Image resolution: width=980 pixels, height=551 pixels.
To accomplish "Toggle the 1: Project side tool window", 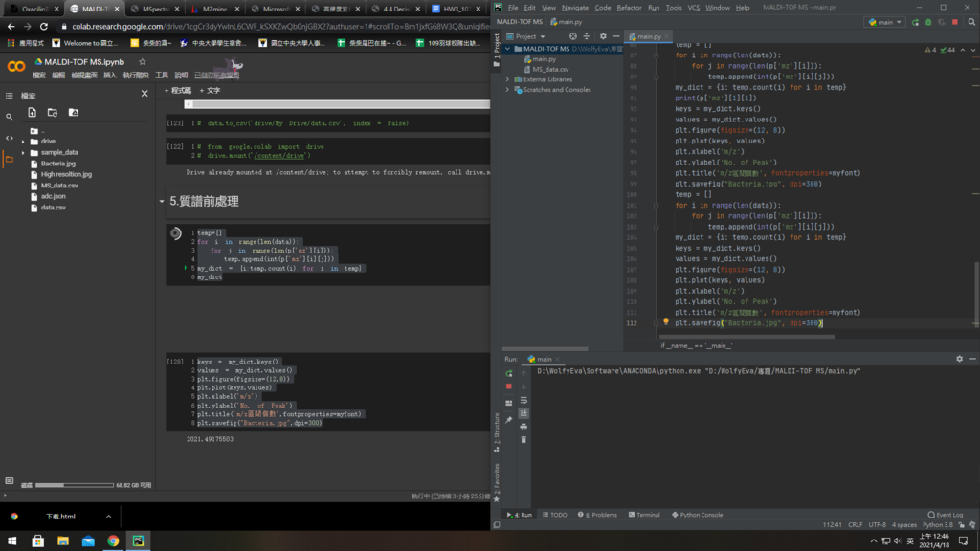I will click(x=497, y=52).
